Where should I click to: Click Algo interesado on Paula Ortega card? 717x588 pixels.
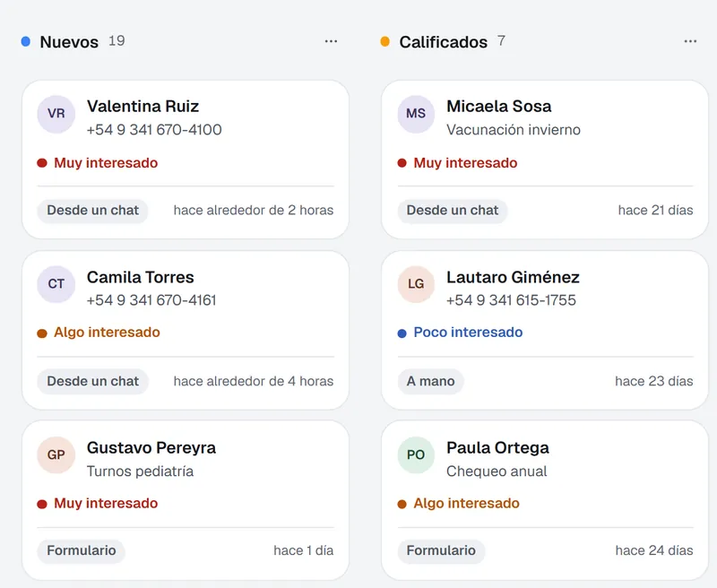466,504
